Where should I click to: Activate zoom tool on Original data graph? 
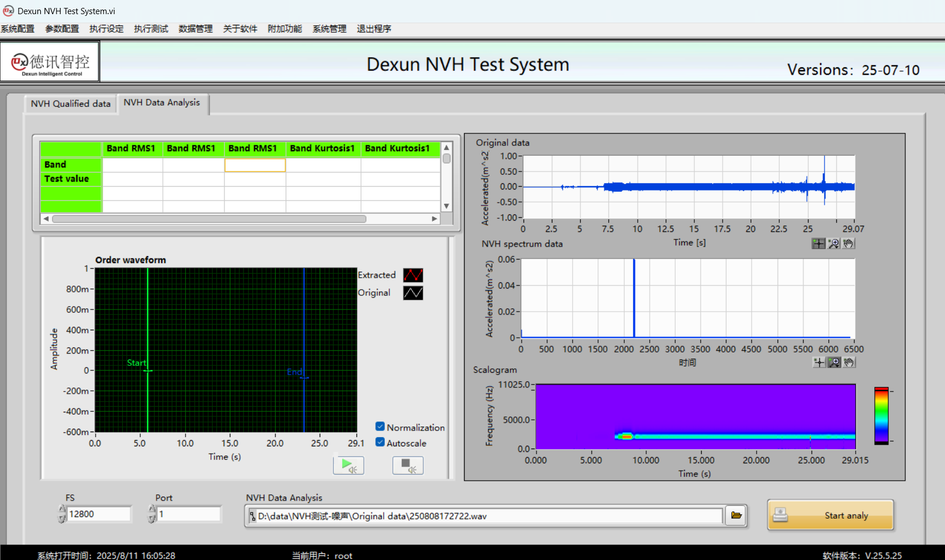834,244
